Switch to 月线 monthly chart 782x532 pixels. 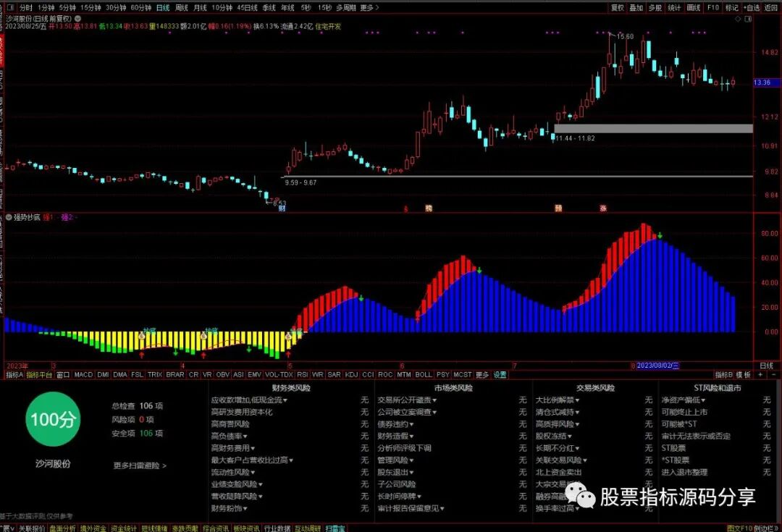click(x=200, y=7)
